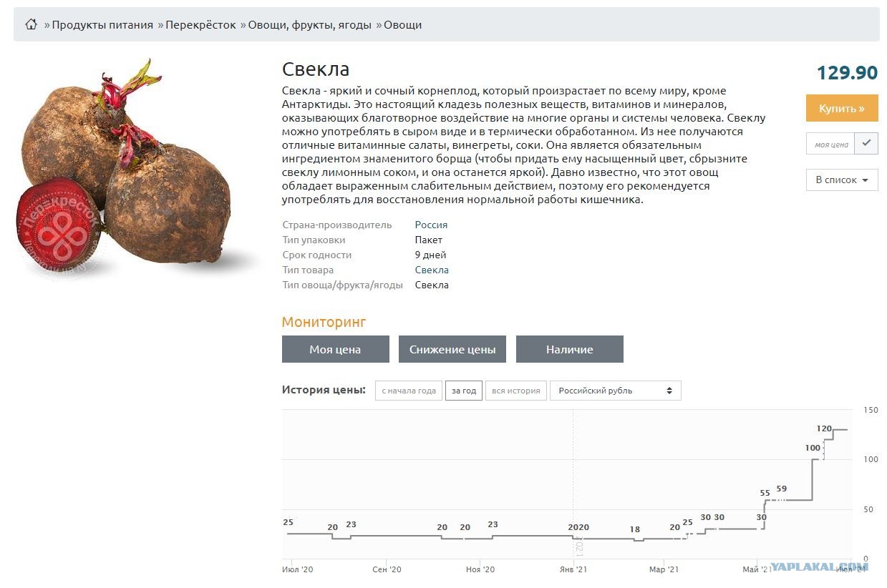Confirm my price with the checkmark

866,144
